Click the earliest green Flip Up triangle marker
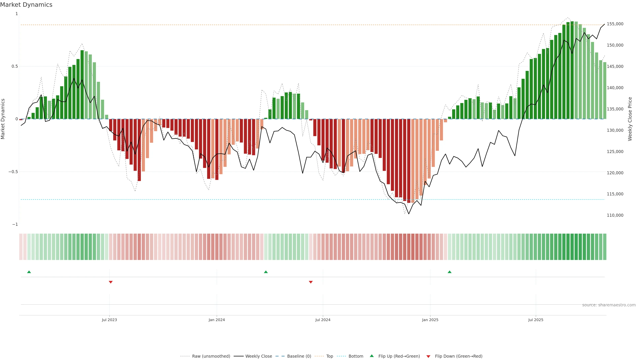Viewport: 644px width, 362px height. coord(29,272)
